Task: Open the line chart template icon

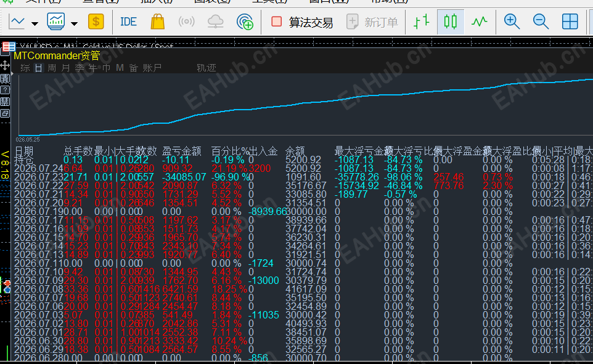Action: click(x=17, y=22)
